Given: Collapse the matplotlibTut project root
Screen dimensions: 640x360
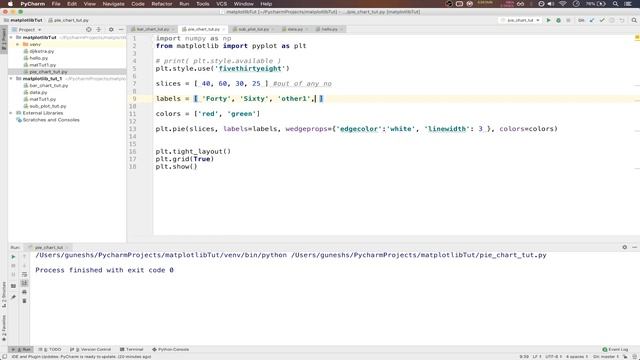Looking at the screenshot, I should pos(11,37).
